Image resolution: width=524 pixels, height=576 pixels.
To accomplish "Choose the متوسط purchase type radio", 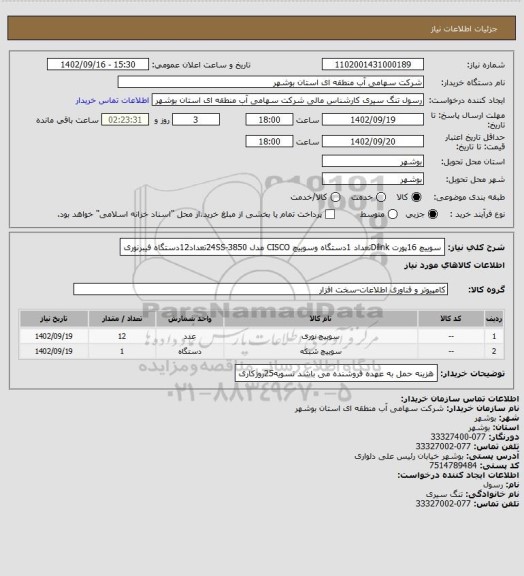I will [393, 214].
